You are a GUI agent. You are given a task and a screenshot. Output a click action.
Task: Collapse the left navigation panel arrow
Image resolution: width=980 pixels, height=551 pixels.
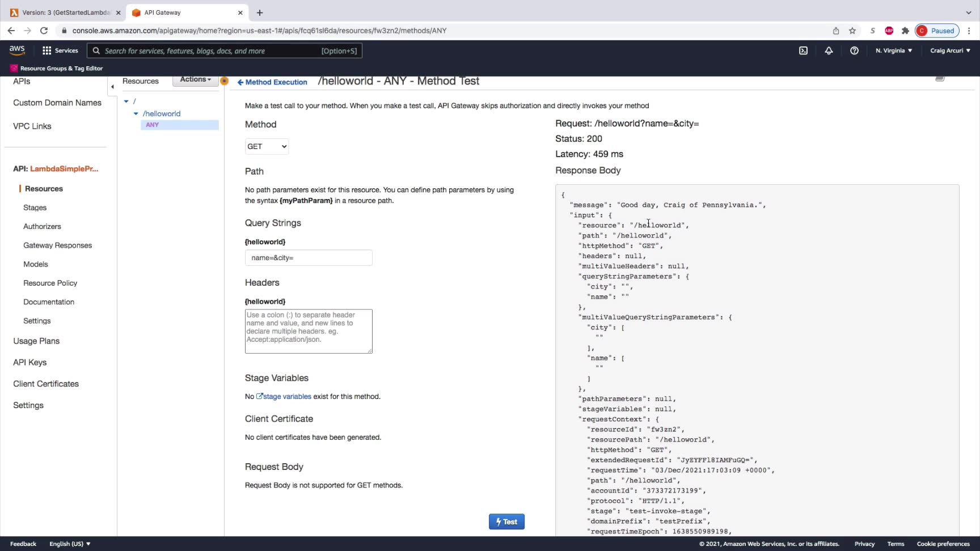tap(112, 87)
